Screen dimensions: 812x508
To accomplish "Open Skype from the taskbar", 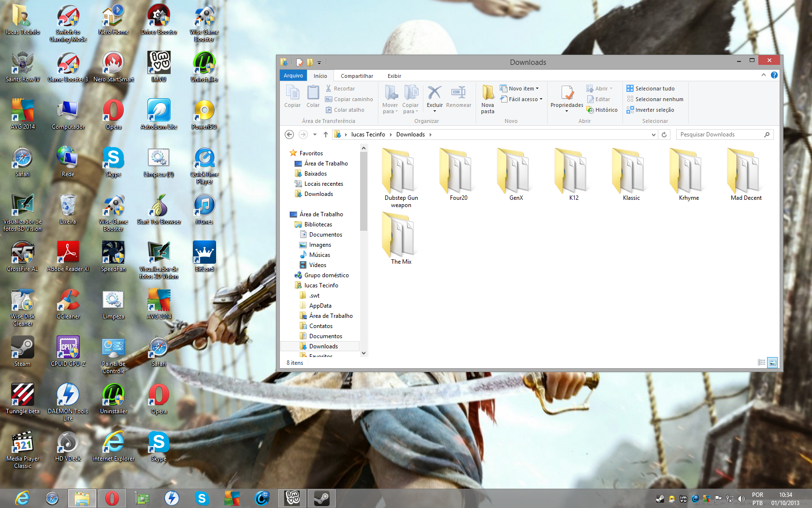I will click(x=202, y=498).
